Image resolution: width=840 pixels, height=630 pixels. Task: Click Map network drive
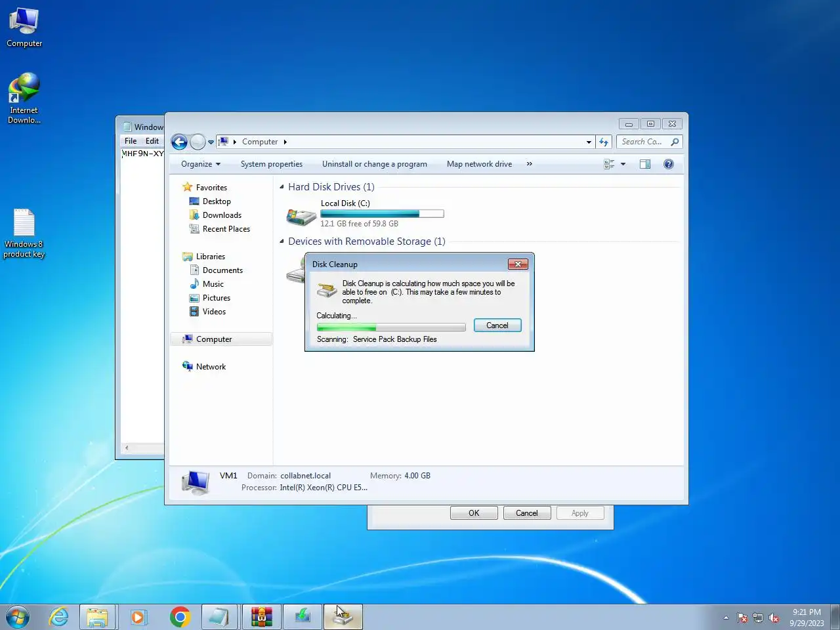coord(479,164)
